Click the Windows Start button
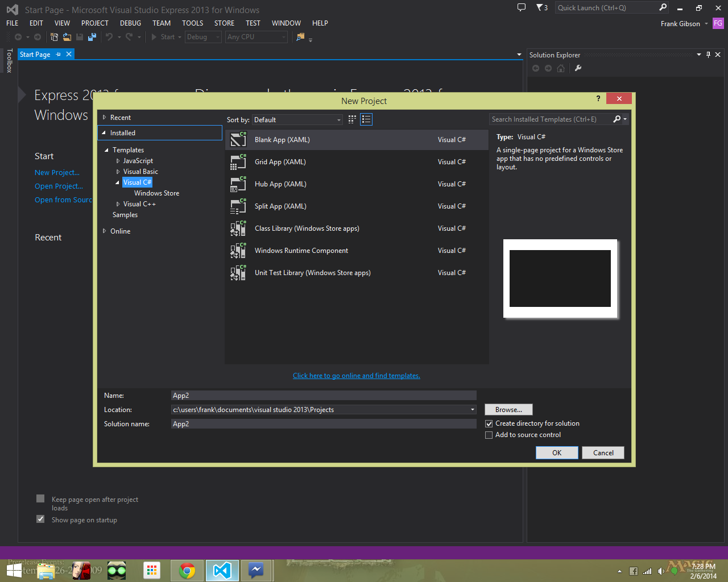728x582 pixels. click(14, 571)
